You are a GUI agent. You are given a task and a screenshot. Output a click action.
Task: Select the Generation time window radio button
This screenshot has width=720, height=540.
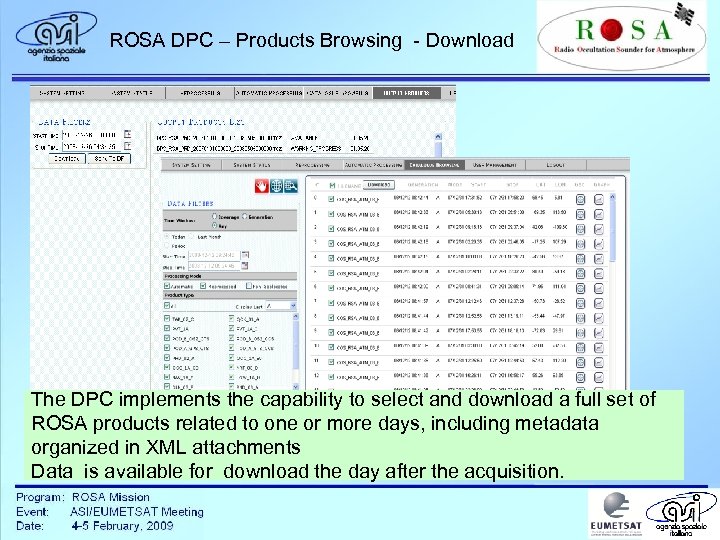(245, 216)
